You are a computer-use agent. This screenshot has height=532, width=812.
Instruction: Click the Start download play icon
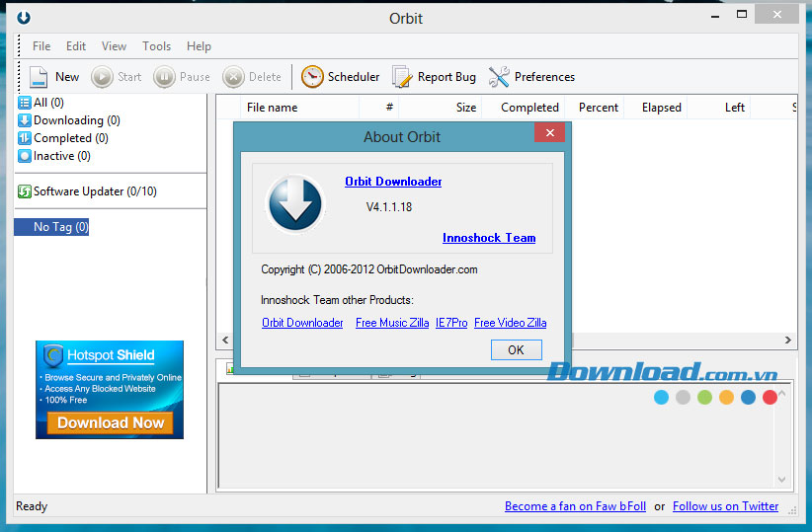point(102,77)
